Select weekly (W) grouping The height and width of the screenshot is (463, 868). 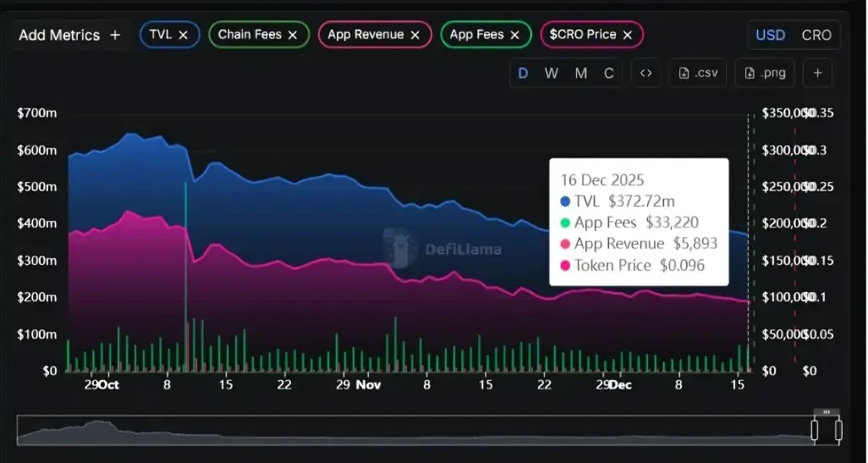pos(551,73)
